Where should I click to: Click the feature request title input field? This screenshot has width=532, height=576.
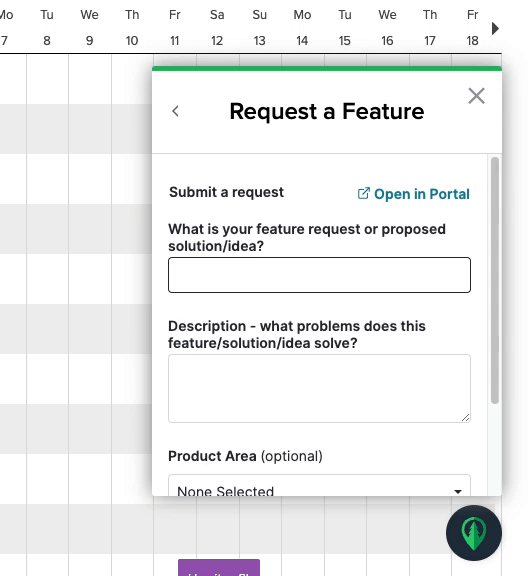319,275
